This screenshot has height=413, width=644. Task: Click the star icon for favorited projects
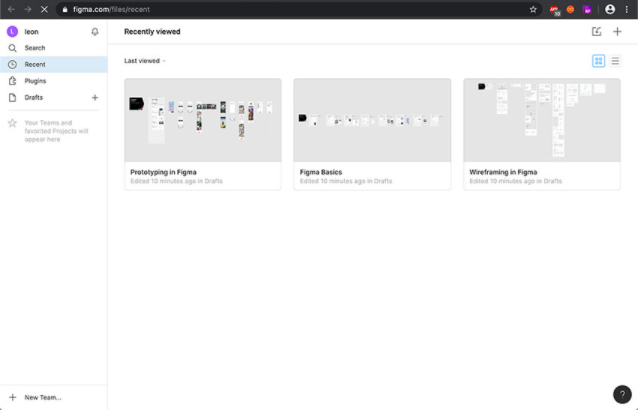(13, 123)
